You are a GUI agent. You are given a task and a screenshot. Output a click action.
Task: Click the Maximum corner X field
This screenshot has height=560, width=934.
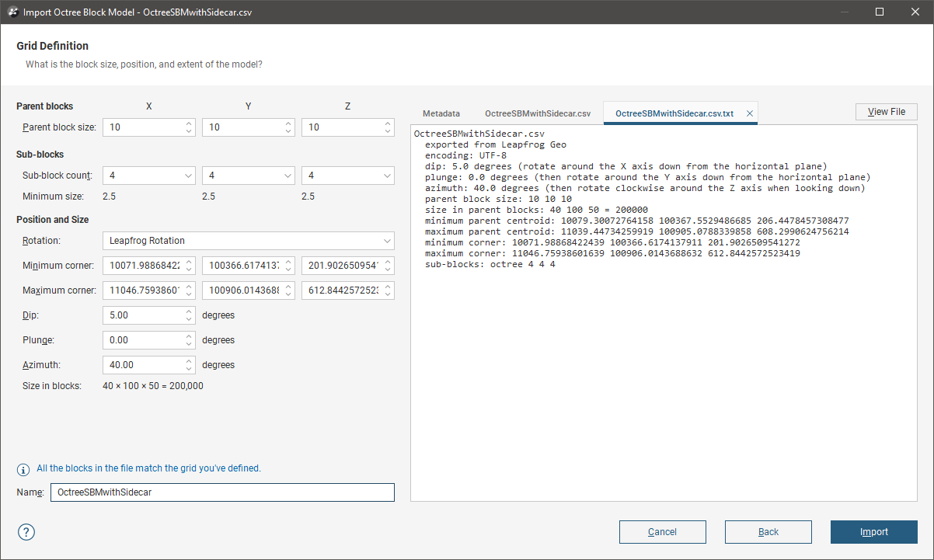click(148, 290)
